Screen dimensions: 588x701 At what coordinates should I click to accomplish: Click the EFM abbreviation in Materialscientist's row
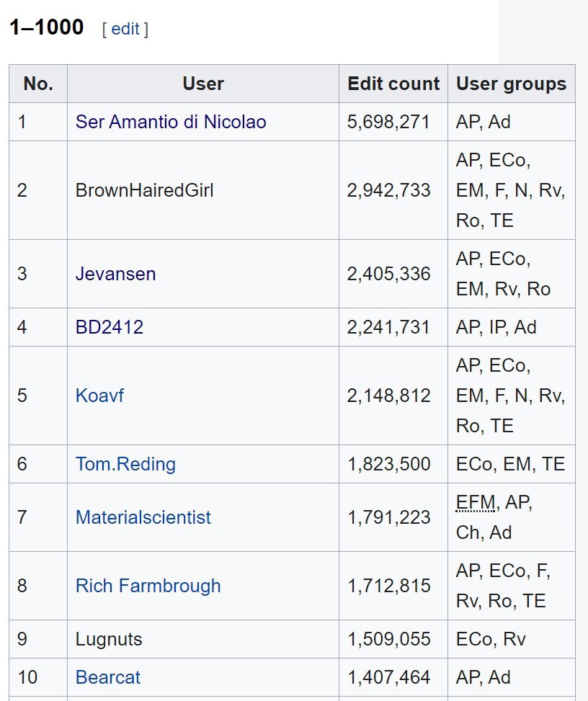475,501
